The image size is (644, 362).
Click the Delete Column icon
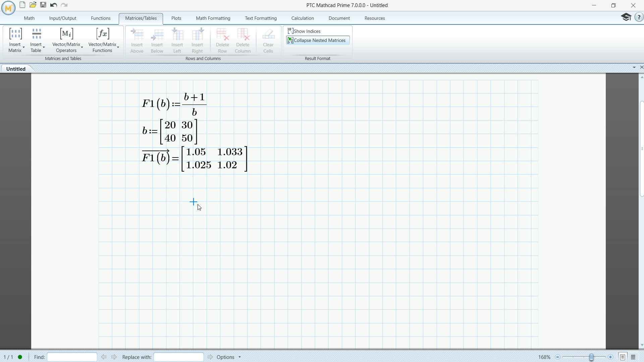[x=243, y=34]
